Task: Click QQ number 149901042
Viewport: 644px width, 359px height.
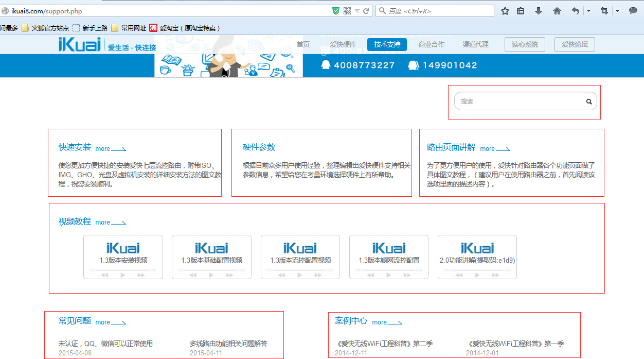Action: point(450,65)
